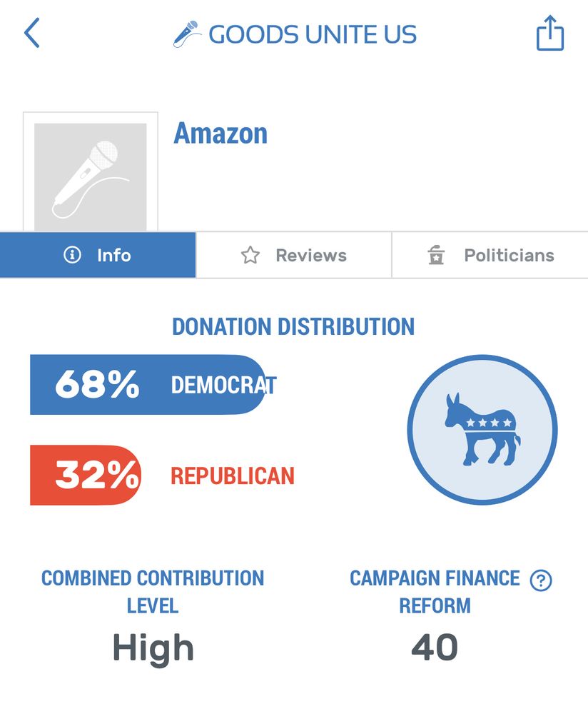
Task: Switch to the Reviews tab
Action: [x=294, y=256]
